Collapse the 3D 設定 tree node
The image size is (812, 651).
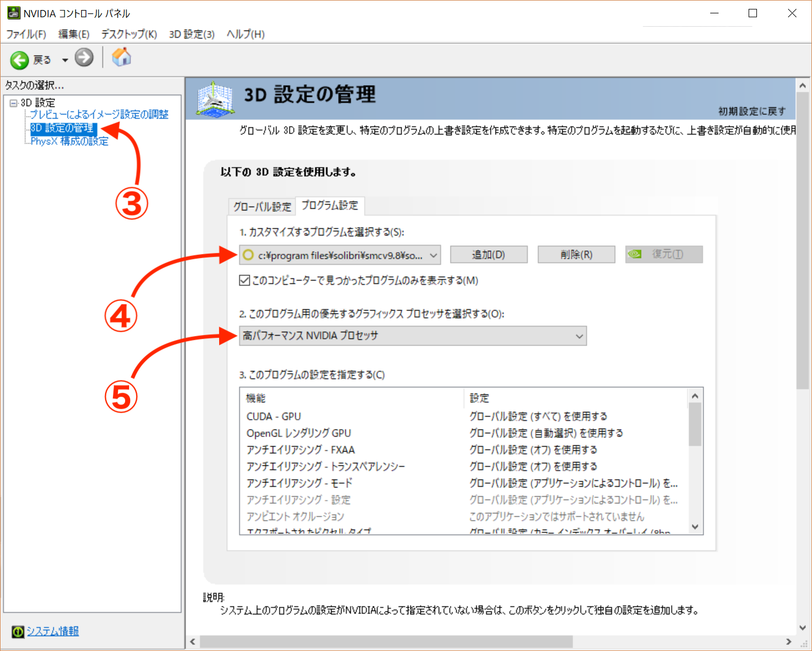[13, 103]
